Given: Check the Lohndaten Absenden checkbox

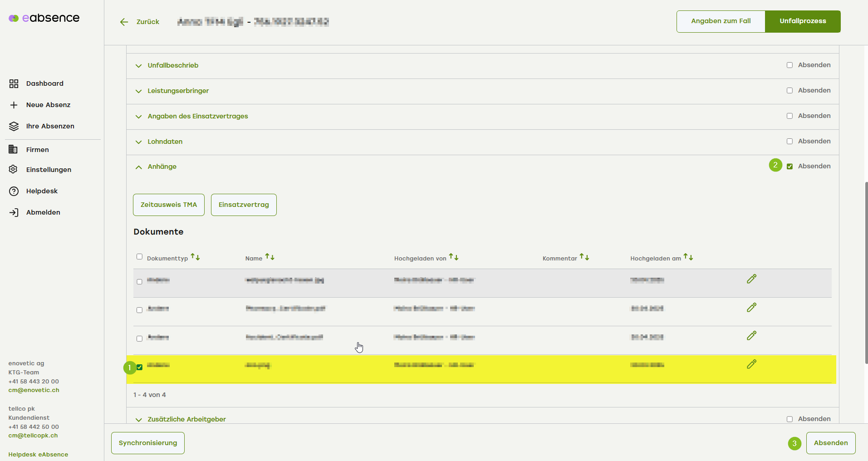Looking at the screenshot, I should [790, 142].
